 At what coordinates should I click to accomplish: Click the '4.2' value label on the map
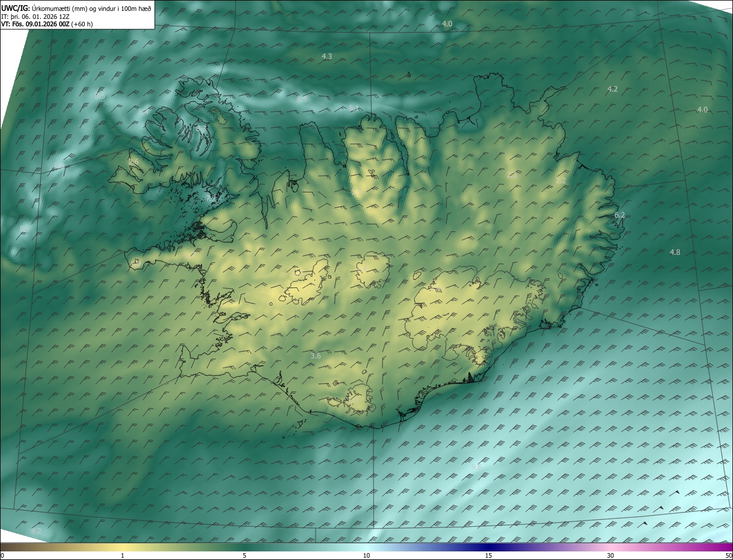tap(612, 89)
